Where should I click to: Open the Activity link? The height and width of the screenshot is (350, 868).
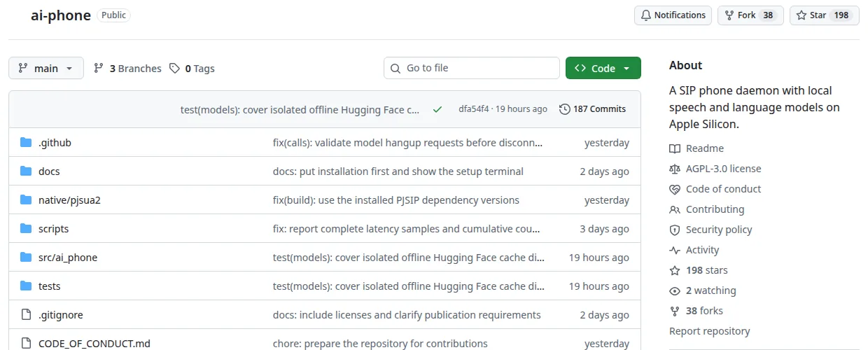[x=703, y=250]
